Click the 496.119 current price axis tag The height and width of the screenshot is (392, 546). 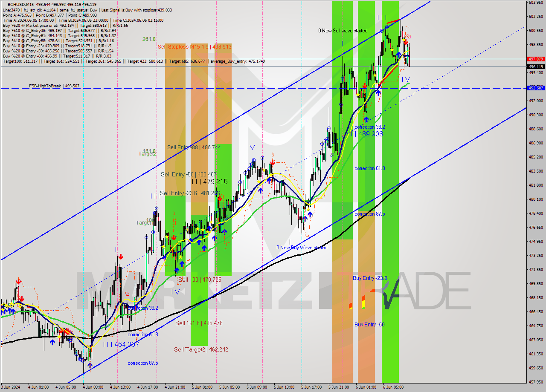coord(536,66)
